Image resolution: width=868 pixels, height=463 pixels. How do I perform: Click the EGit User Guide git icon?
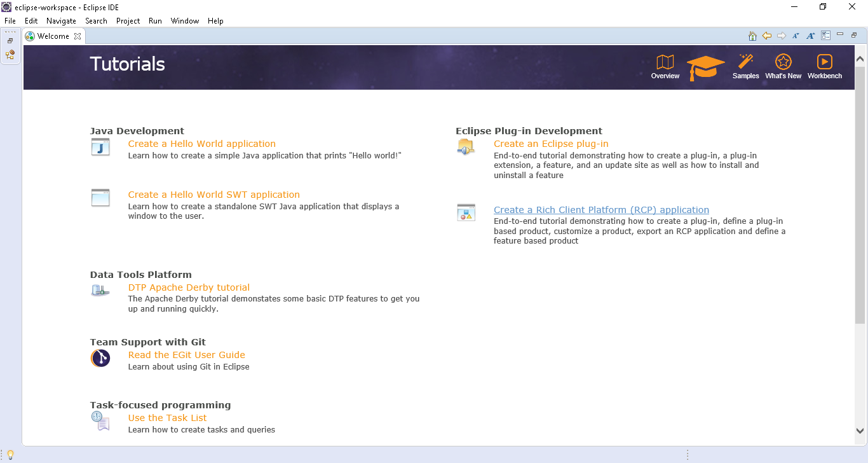100,358
